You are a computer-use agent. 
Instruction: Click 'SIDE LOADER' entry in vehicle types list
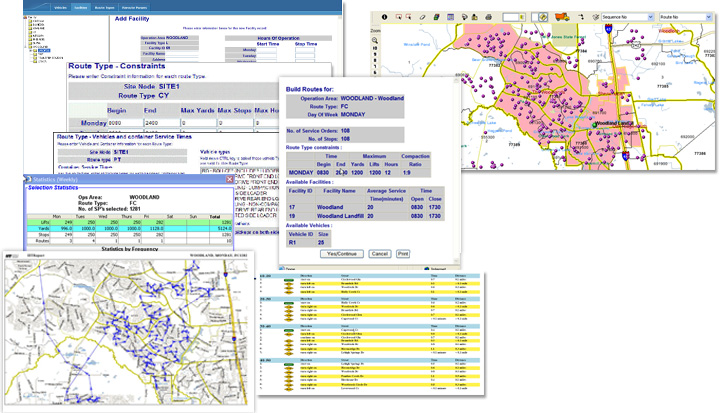[249, 193]
